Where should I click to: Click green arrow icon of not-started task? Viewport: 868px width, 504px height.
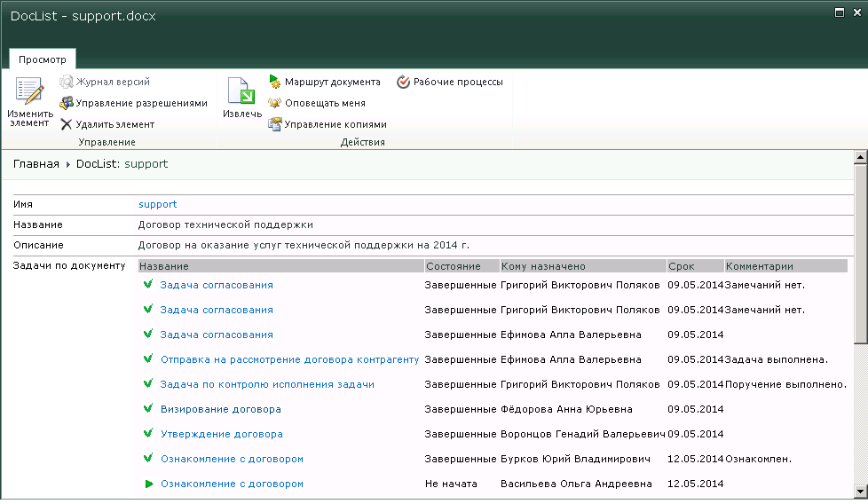[x=149, y=484]
